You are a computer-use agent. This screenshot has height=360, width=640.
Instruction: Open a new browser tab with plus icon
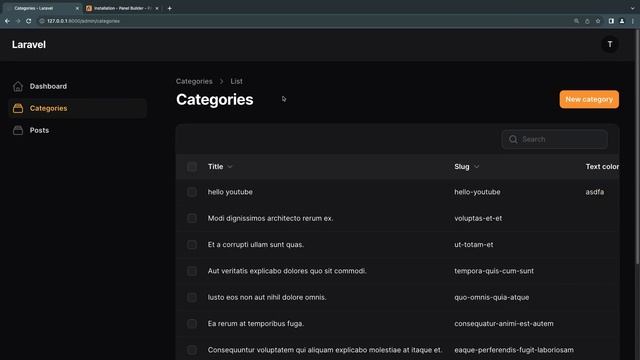pos(169,8)
